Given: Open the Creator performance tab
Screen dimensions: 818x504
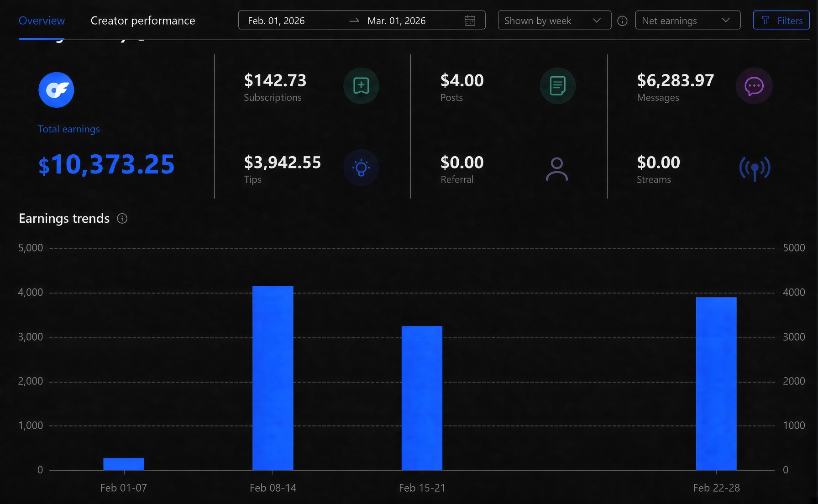Looking at the screenshot, I should pyautogui.click(x=143, y=21).
